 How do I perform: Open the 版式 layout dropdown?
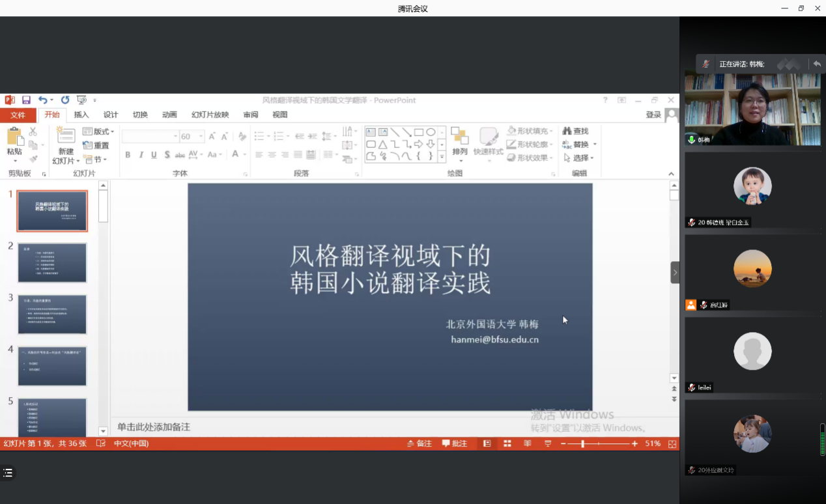tap(99, 132)
